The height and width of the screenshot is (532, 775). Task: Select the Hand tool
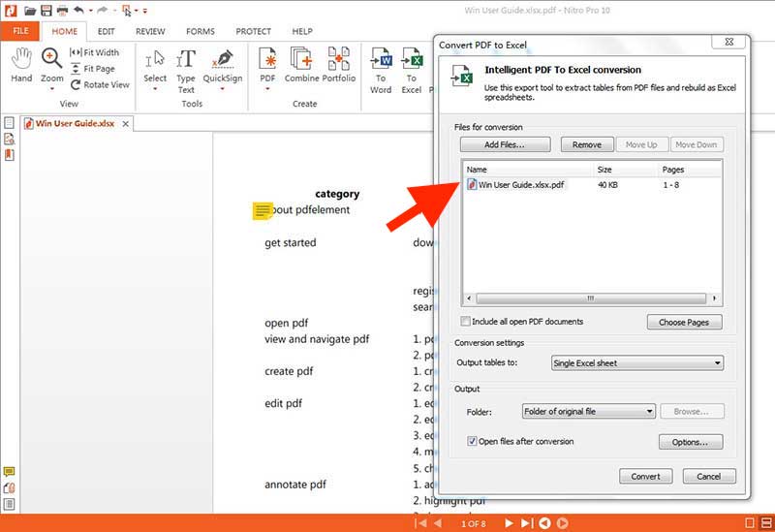pos(21,65)
